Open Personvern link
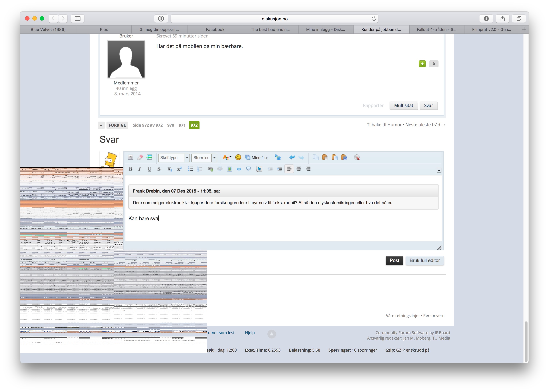Viewport: 549px width, 392px height. (x=434, y=316)
